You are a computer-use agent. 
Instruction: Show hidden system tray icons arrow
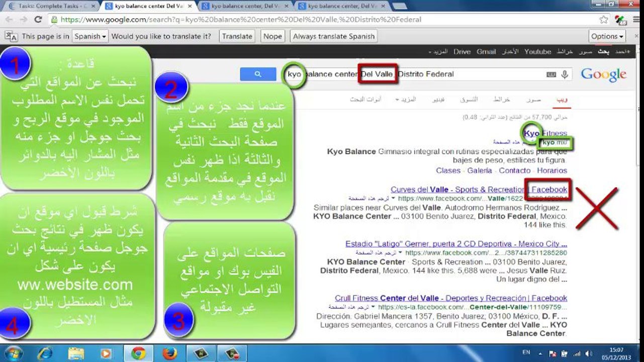tap(541, 354)
